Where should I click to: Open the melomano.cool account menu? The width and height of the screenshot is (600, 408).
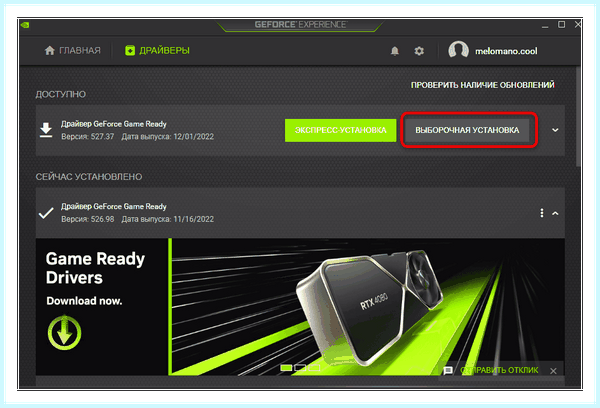[506, 51]
